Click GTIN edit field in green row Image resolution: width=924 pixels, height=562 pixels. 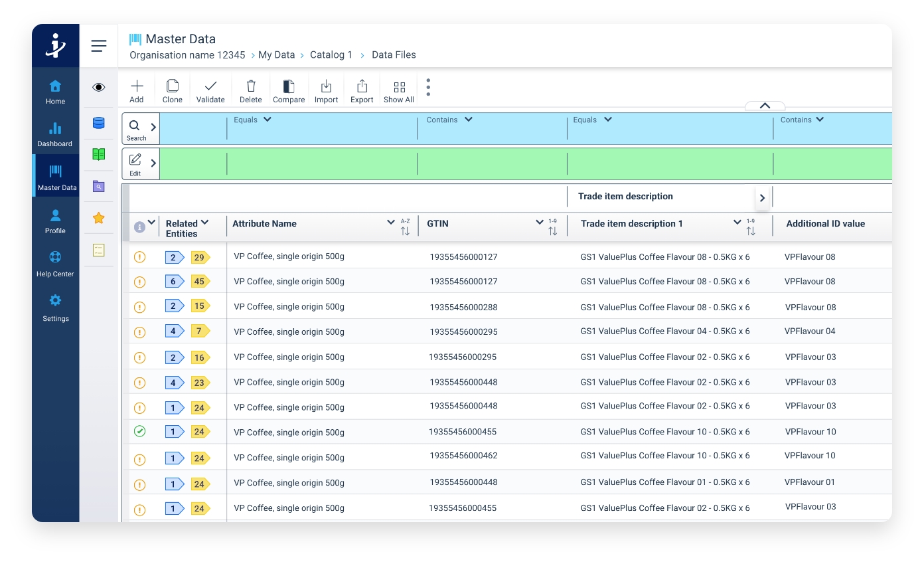coord(492,163)
